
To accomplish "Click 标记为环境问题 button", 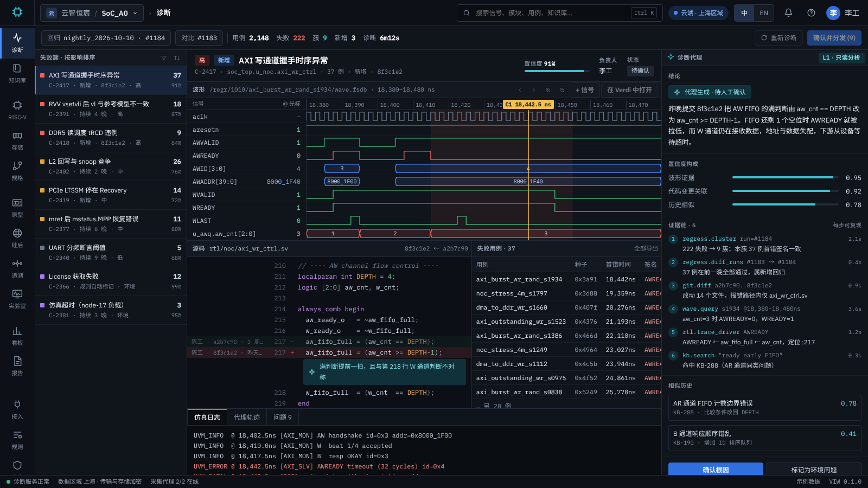I will (x=814, y=469).
